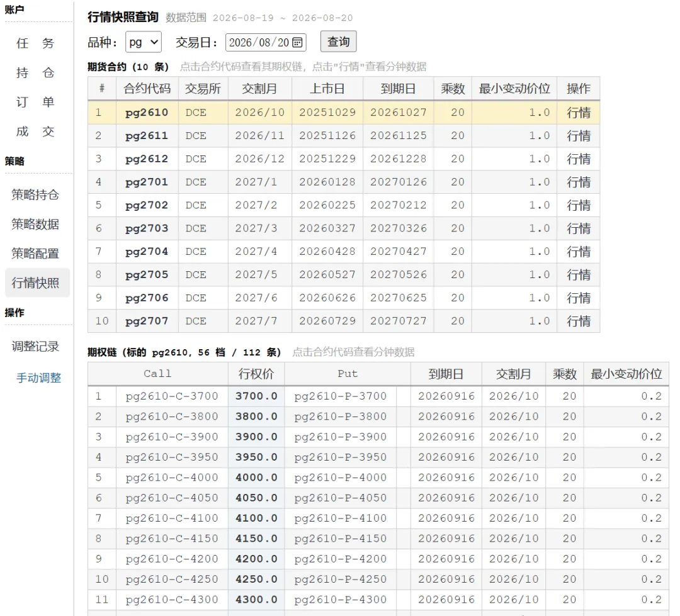This screenshot has width=680, height=616.
Task: Open 任务 in the sidebar
Action: (x=35, y=43)
